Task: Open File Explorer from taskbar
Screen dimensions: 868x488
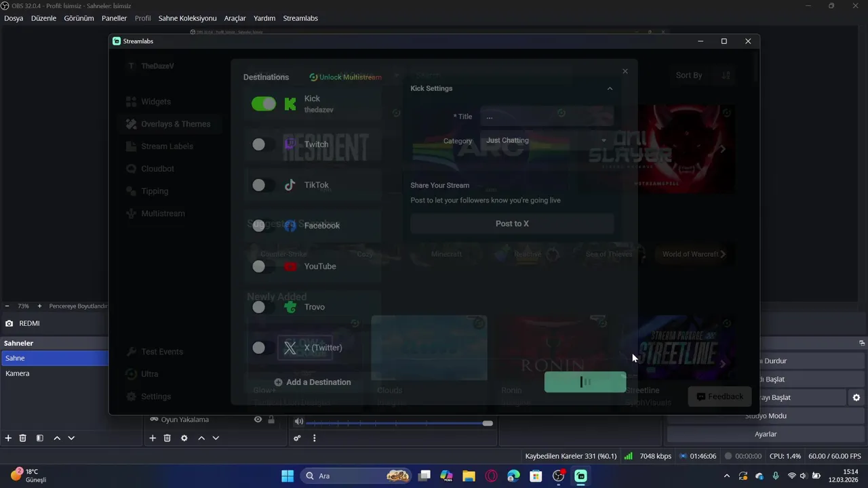Action: 469,476
